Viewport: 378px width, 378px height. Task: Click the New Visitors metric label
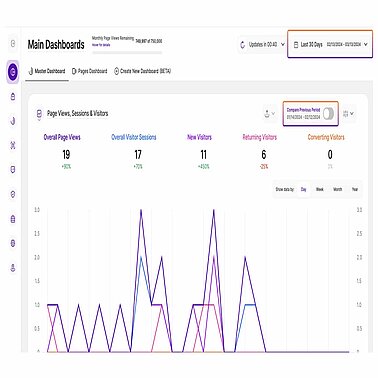[x=199, y=137]
